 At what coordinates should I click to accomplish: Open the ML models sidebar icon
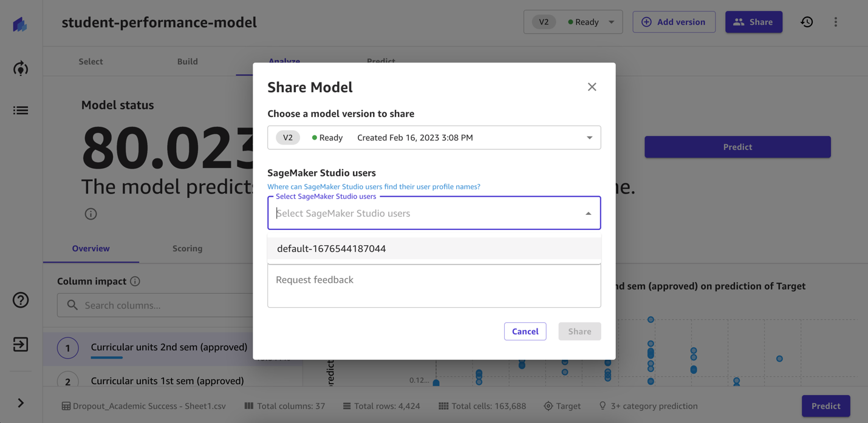pyautogui.click(x=20, y=68)
